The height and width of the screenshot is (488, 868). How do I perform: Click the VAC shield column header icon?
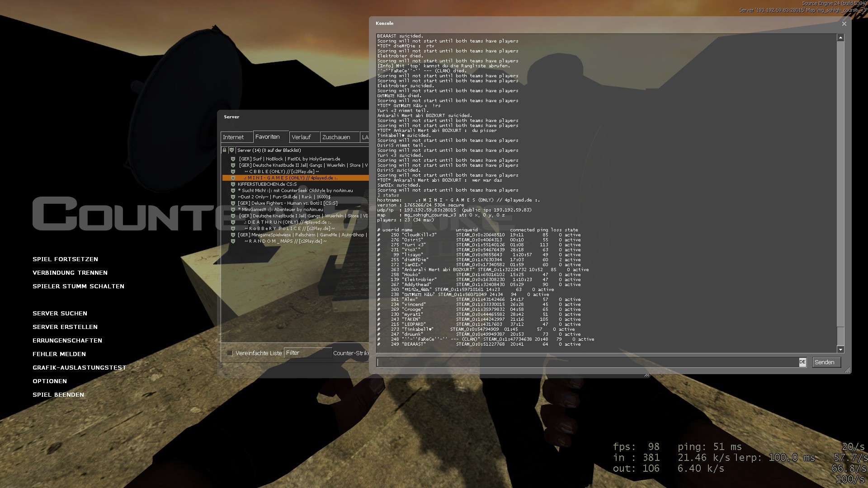(231, 150)
